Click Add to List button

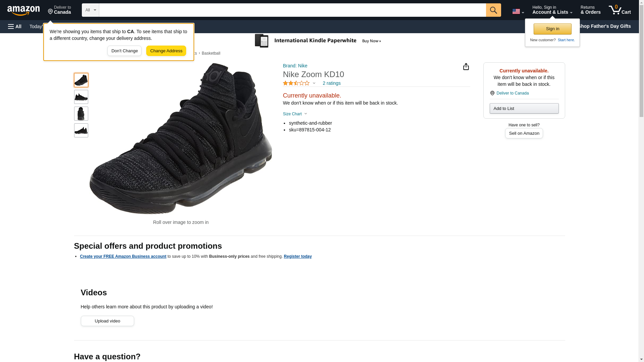(524, 109)
